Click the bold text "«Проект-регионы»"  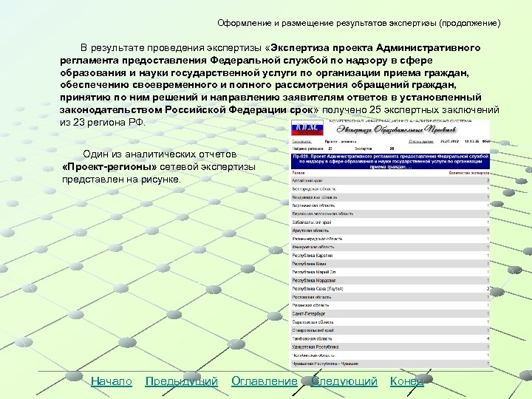click(109, 167)
